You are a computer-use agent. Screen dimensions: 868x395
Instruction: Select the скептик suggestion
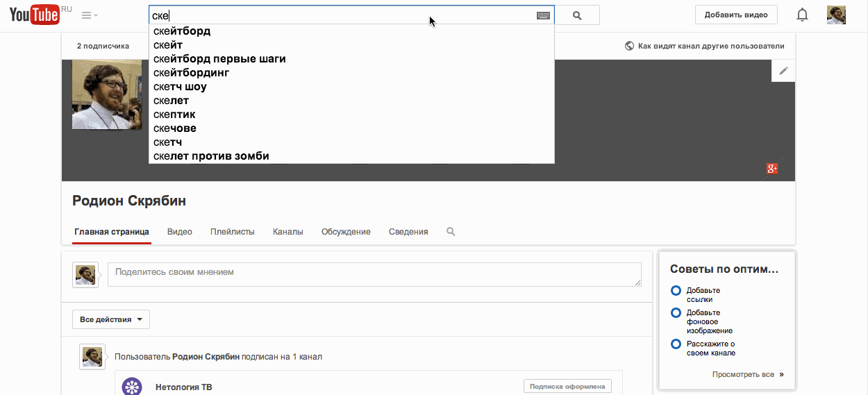tap(351, 115)
